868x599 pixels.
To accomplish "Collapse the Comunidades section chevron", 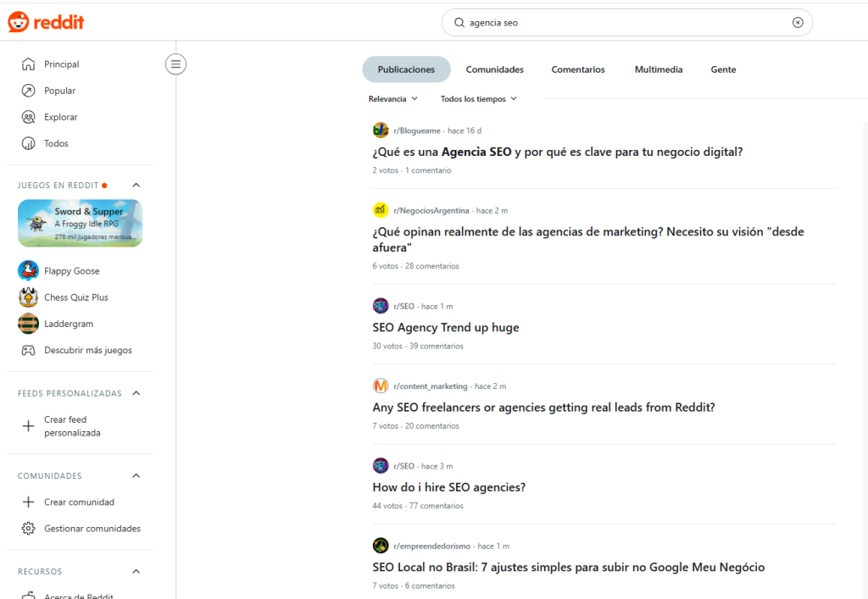I will (136, 476).
